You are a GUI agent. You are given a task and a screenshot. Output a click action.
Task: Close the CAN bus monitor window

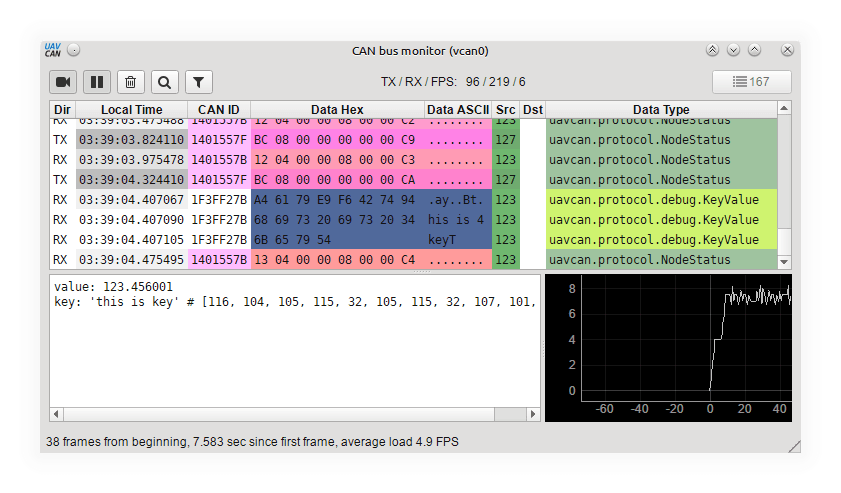(x=787, y=50)
